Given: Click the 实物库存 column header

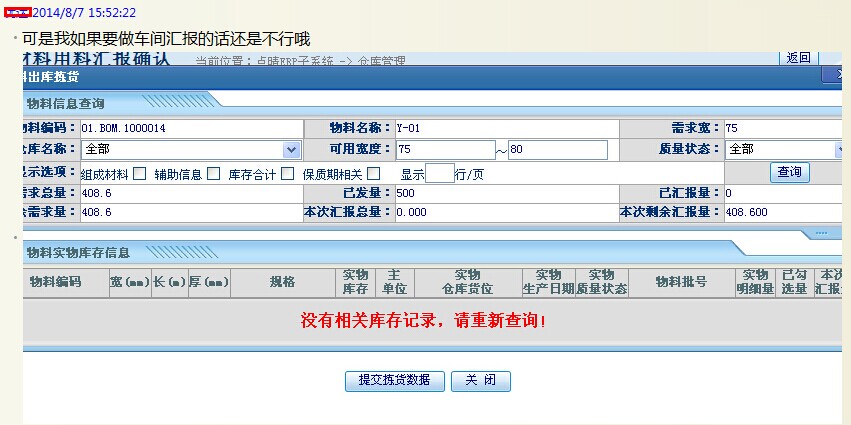Looking at the screenshot, I should pyautogui.click(x=355, y=282).
